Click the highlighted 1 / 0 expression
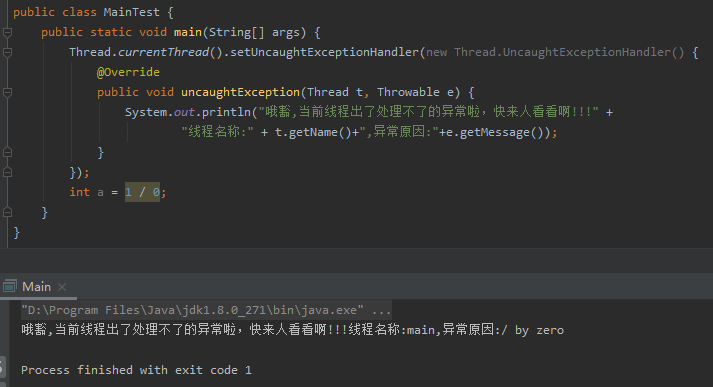Screen dimensions: 713x387 click(142, 192)
